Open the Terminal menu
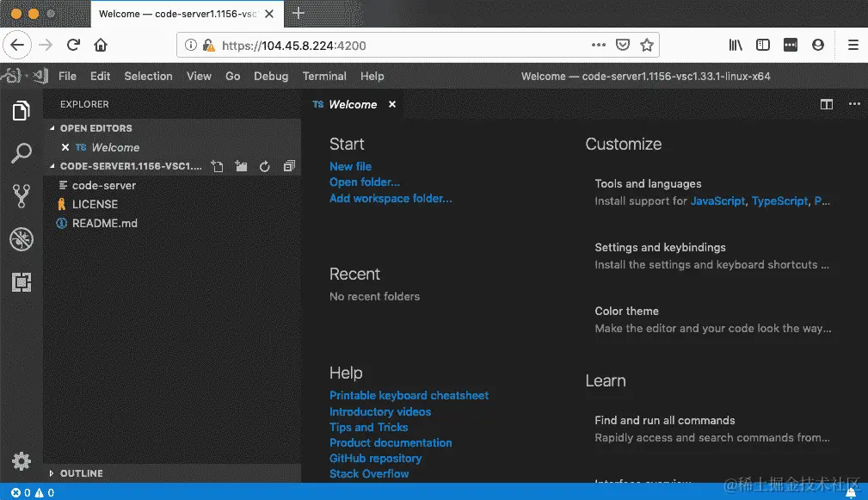Image resolution: width=868 pixels, height=500 pixels. click(324, 76)
